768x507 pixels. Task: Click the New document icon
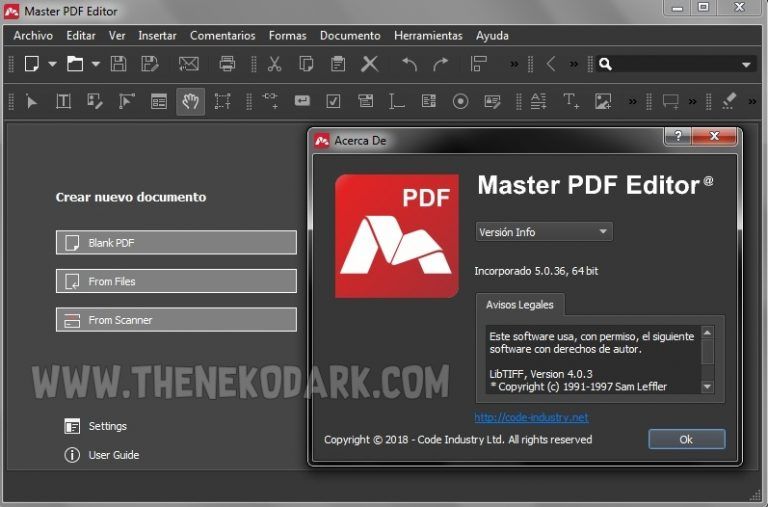click(32, 64)
